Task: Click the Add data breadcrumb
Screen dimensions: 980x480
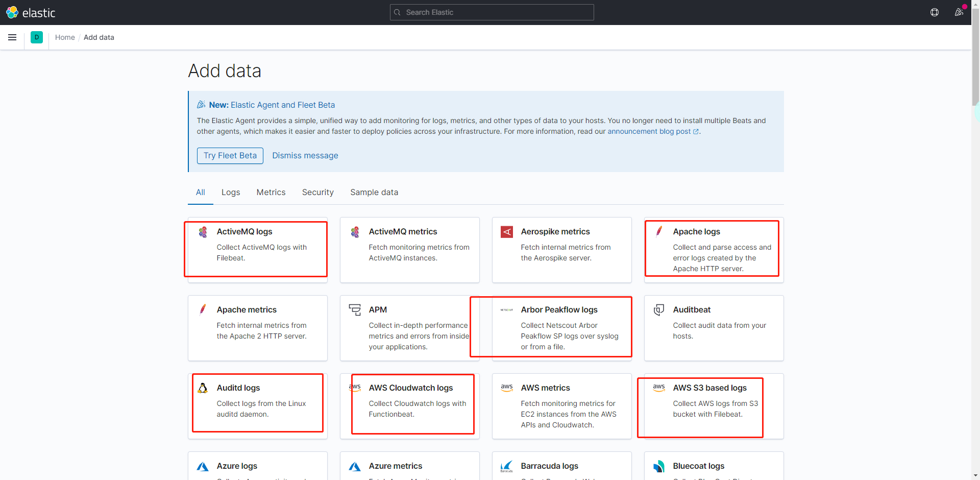Action: (x=99, y=37)
